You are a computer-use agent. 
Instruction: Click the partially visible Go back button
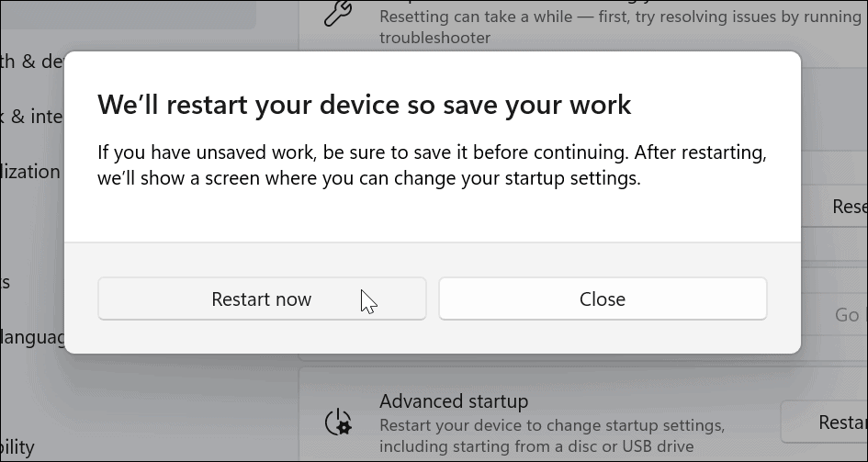(x=845, y=315)
